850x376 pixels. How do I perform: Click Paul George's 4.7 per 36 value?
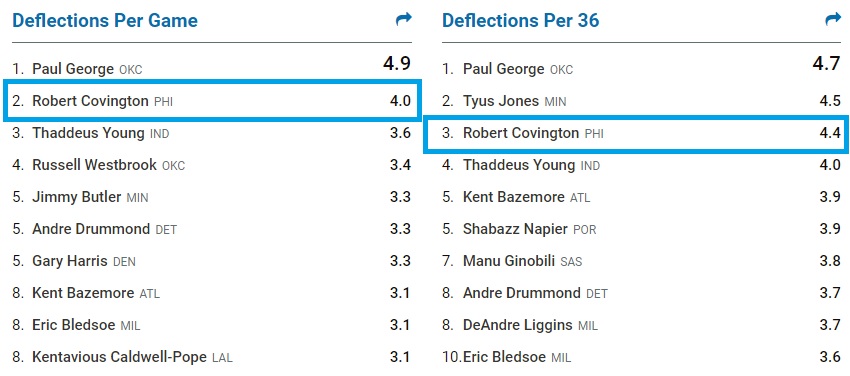click(827, 64)
